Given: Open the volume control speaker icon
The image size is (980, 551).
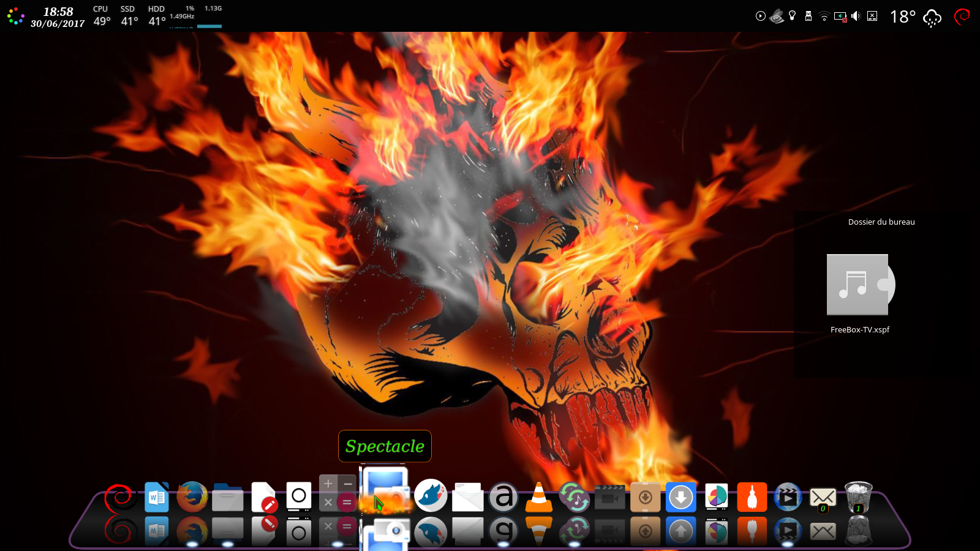Looking at the screenshot, I should 856,16.
